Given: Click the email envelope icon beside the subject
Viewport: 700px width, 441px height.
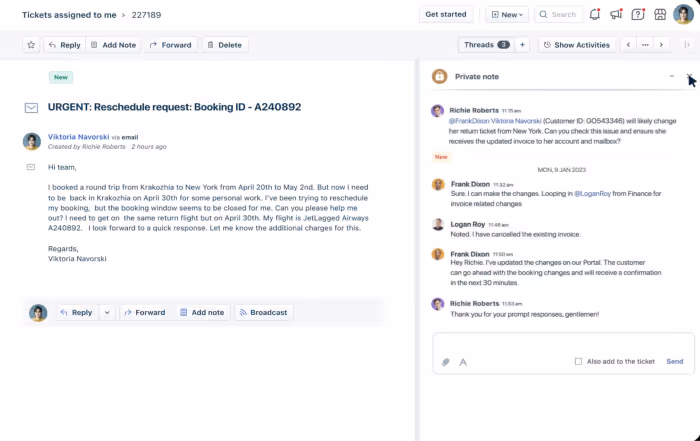Looking at the screenshot, I should pos(31,108).
